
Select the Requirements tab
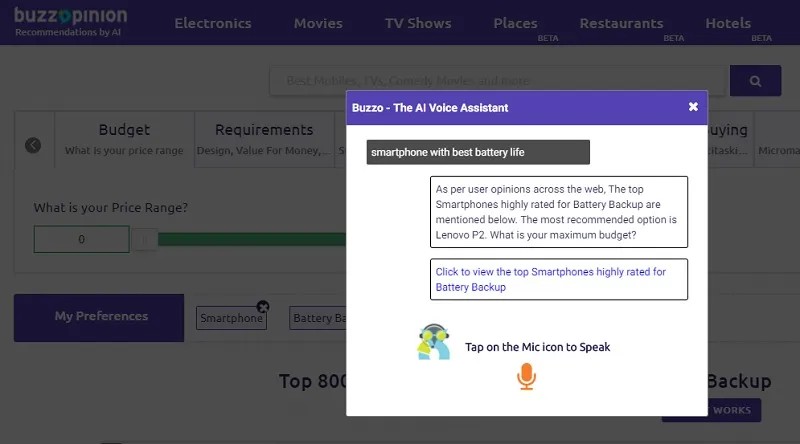tap(264, 139)
